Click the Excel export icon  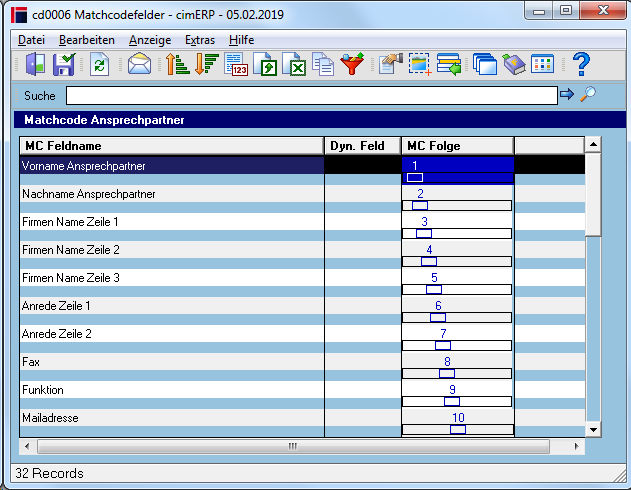294,64
